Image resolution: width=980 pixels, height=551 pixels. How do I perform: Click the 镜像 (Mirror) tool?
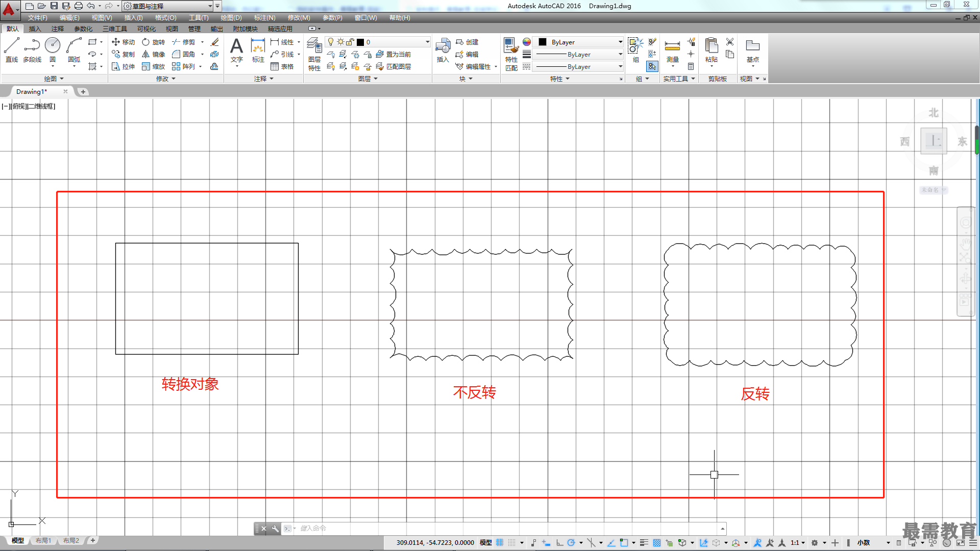pyautogui.click(x=153, y=54)
